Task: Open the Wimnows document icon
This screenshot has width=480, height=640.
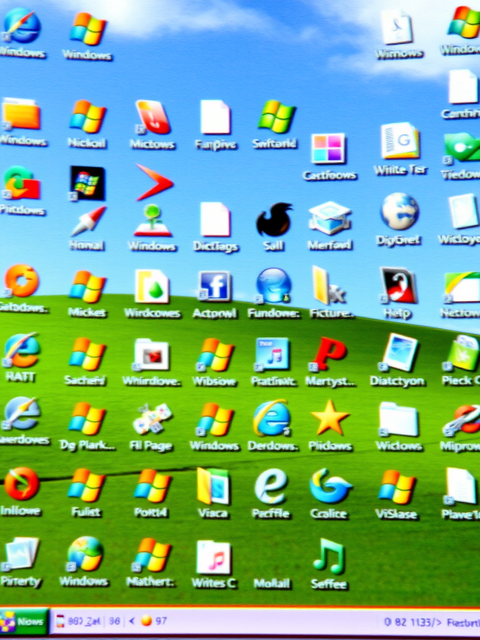Action: pos(397,27)
